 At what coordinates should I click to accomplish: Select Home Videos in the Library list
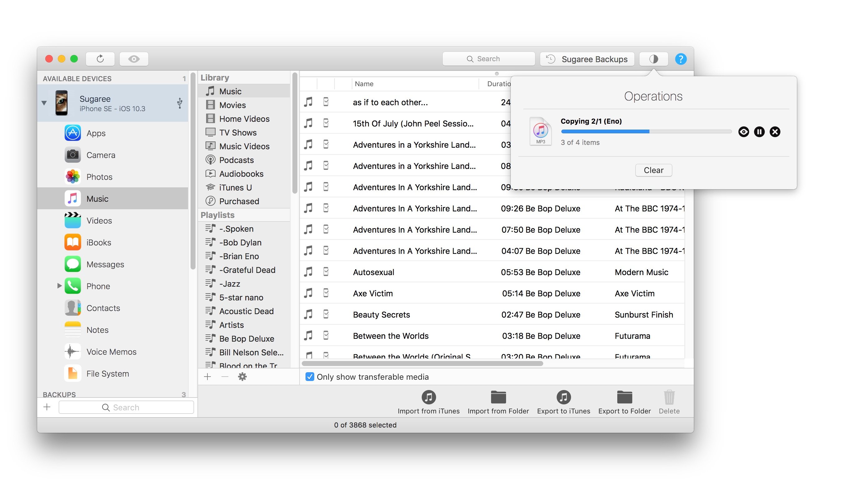coord(244,119)
